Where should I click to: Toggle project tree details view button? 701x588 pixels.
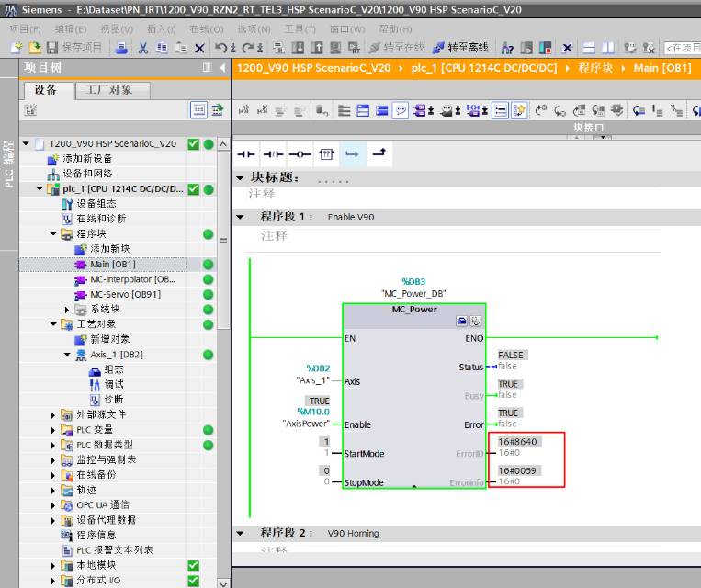point(198,109)
